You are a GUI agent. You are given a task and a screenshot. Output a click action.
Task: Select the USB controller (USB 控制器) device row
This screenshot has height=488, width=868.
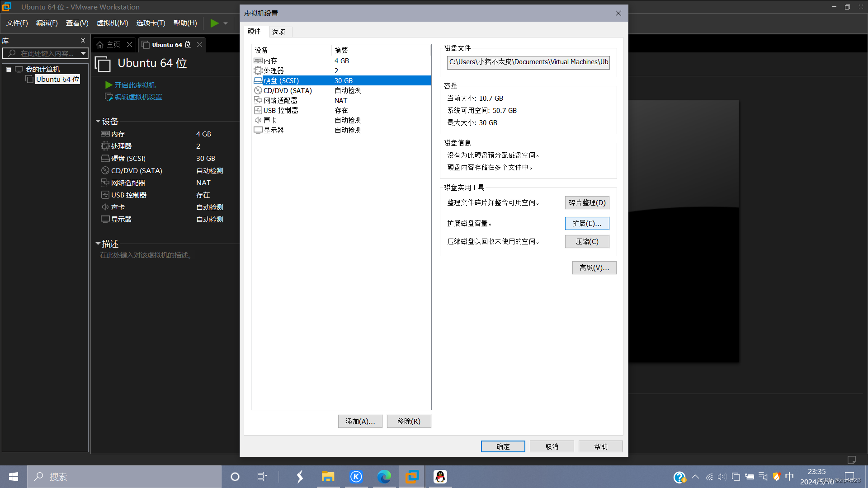tap(280, 111)
